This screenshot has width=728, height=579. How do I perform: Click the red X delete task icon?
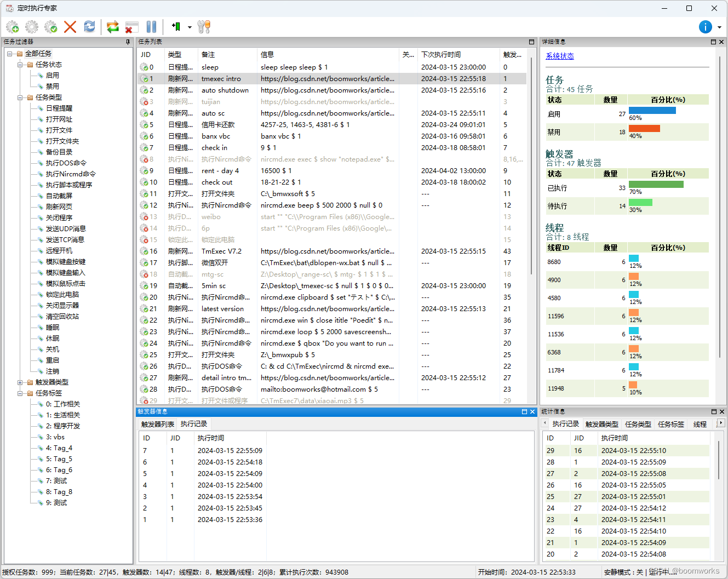(70, 27)
